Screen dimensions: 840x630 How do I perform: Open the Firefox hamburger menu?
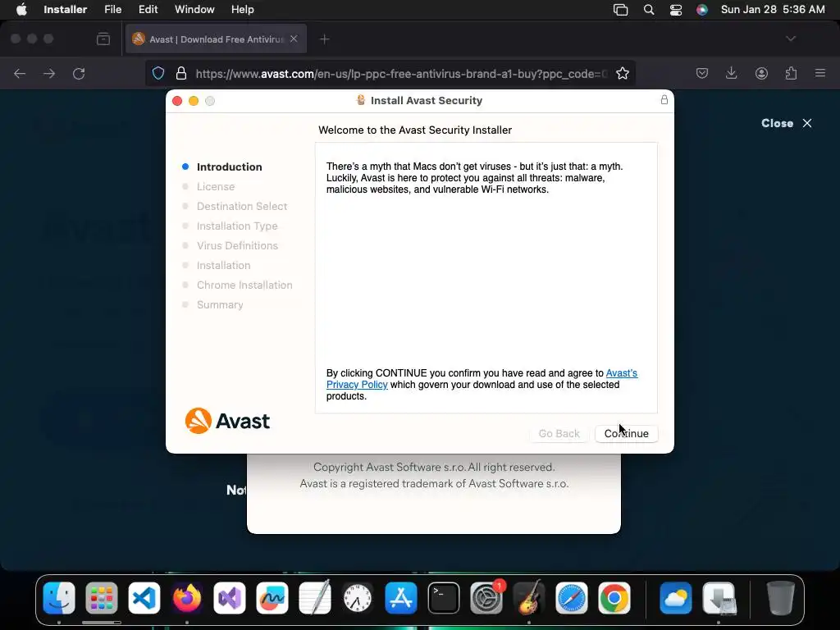820,73
